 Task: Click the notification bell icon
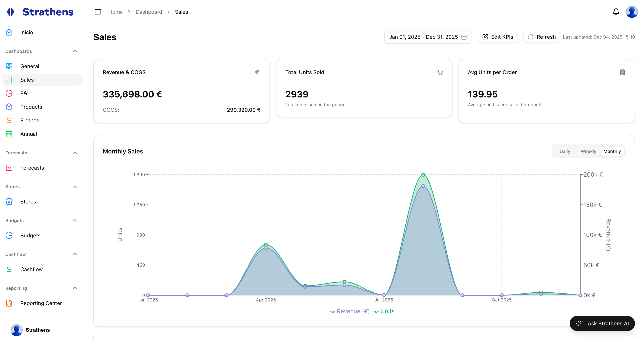click(x=616, y=12)
